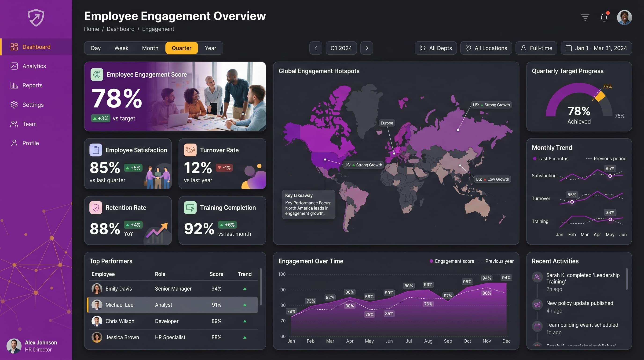Switch time range to Year
Screen dimensions: 644x360
pos(211,48)
